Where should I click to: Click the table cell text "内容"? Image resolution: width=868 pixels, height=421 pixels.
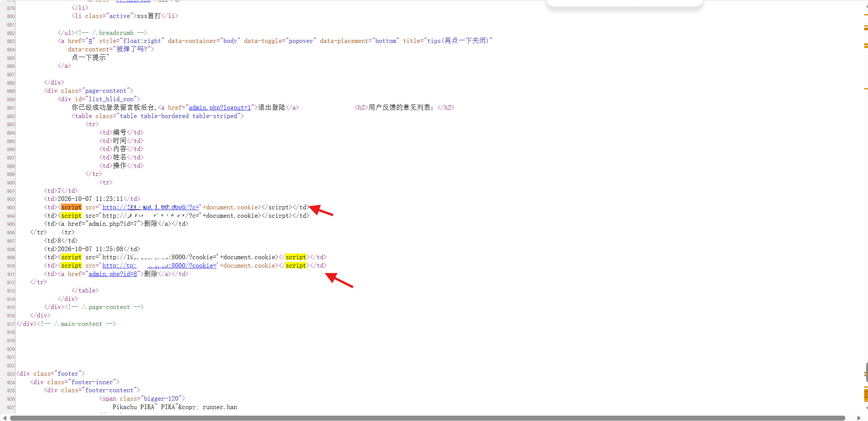[120, 149]
